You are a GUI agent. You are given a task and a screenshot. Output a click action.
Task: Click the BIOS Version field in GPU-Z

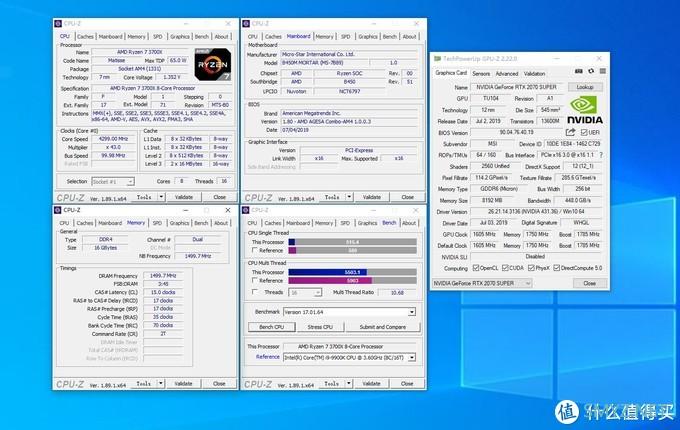tap(516, 132)
